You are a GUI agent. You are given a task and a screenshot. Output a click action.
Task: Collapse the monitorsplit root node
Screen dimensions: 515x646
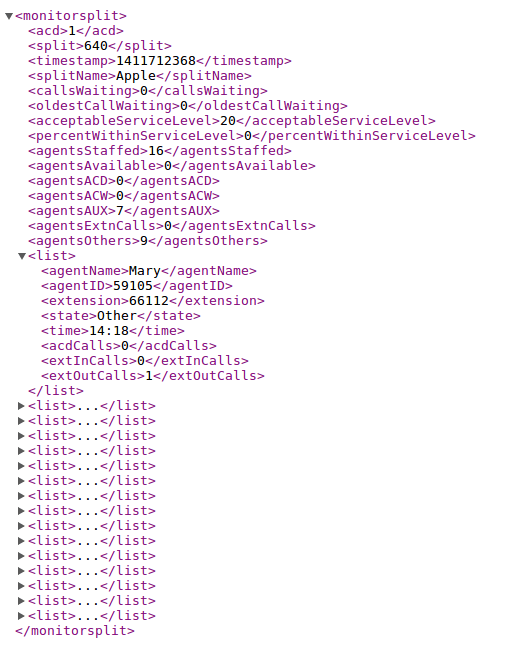(9, 16)
